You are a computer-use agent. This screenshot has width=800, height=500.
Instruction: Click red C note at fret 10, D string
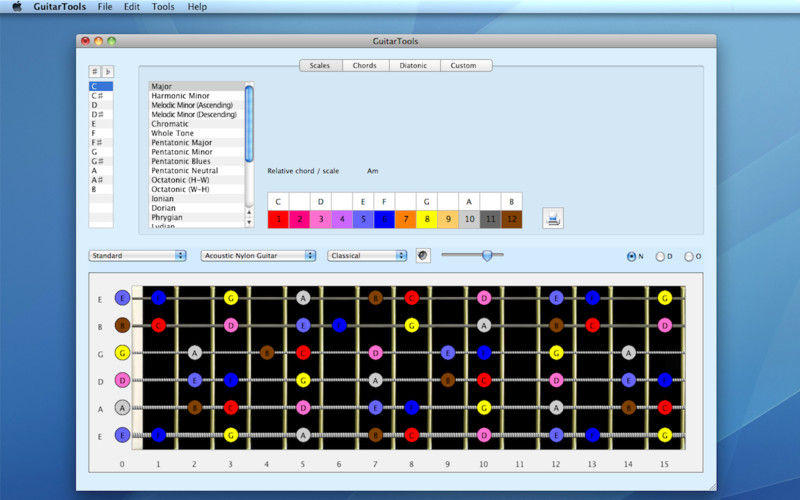click(x=484, y=380)
